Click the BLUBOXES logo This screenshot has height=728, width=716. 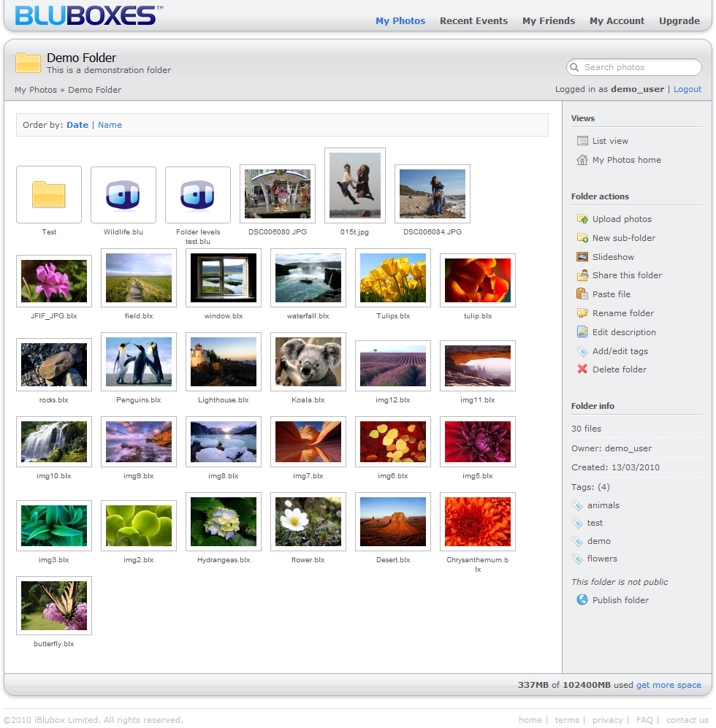pos(88,15)
